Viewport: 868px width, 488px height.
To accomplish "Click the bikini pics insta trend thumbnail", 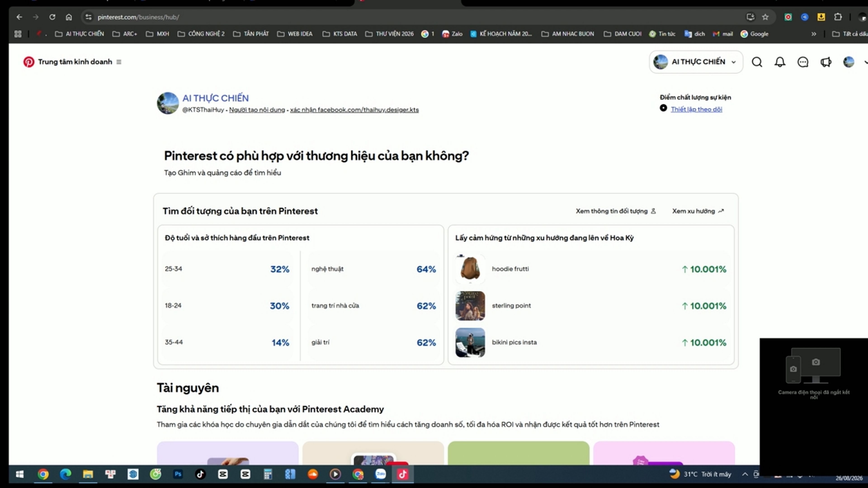I will pyautogui.click(x=470, y=342).
